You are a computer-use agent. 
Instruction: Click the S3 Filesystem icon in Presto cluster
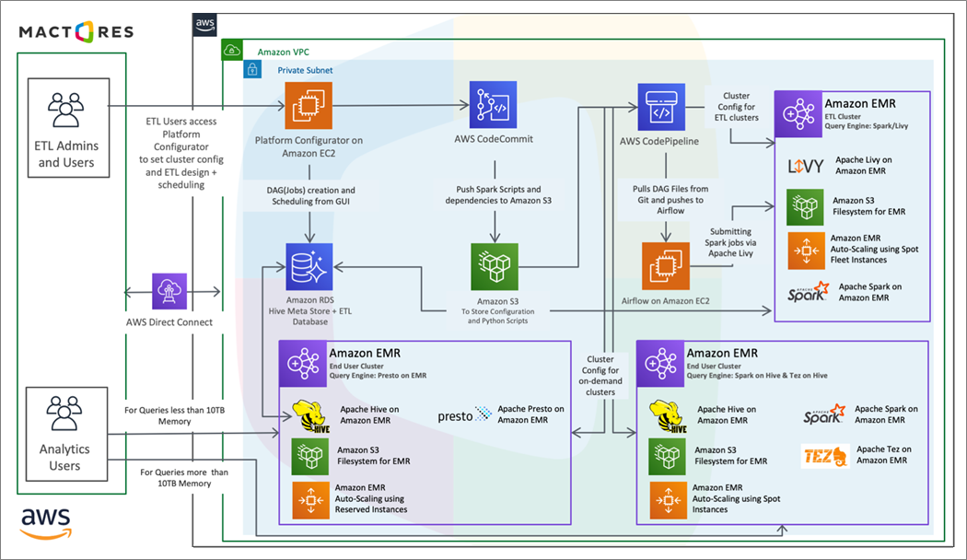[309, 457]
